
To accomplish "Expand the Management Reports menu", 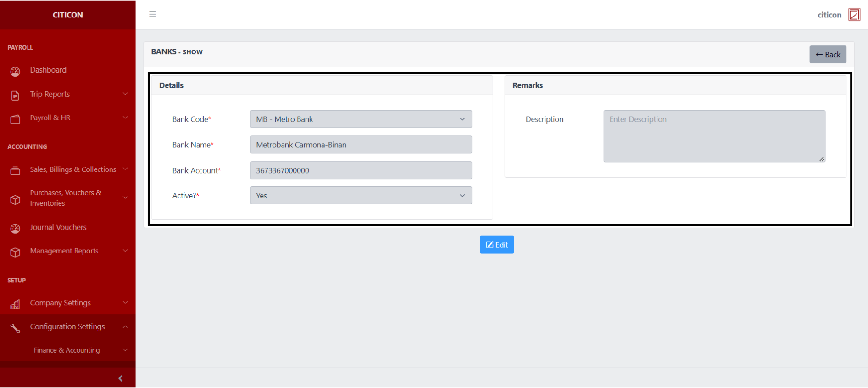I will 64,251.
